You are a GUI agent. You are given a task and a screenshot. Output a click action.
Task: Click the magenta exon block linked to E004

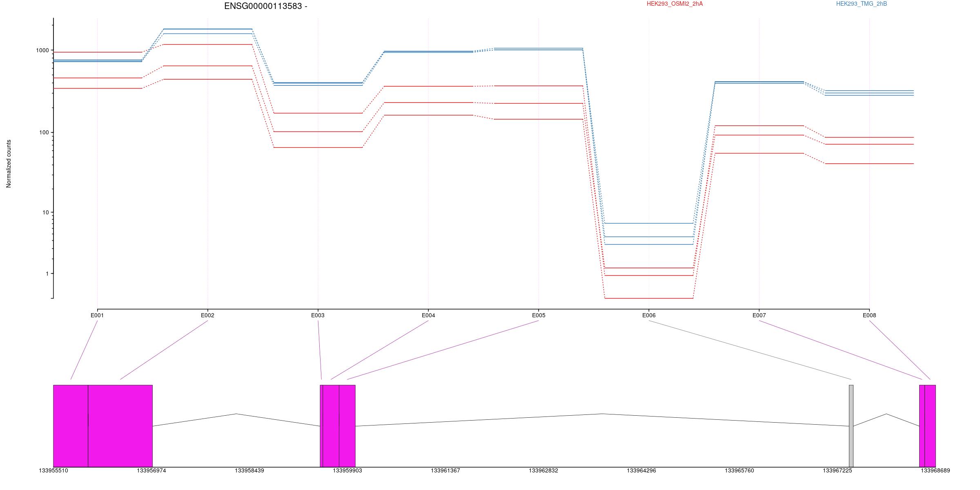click(x=331, y=426)
